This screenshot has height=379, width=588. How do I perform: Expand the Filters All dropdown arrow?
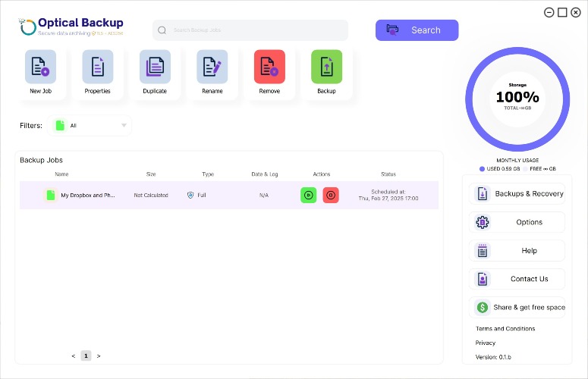124,126
